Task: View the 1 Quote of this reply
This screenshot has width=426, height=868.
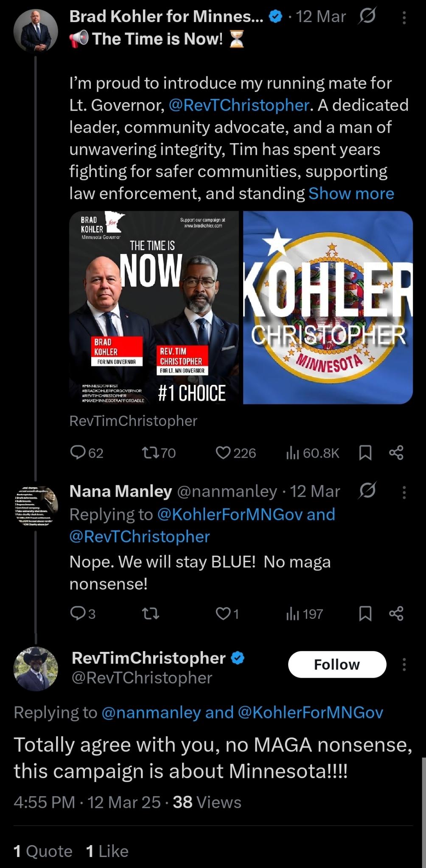Action: [43, 851]
